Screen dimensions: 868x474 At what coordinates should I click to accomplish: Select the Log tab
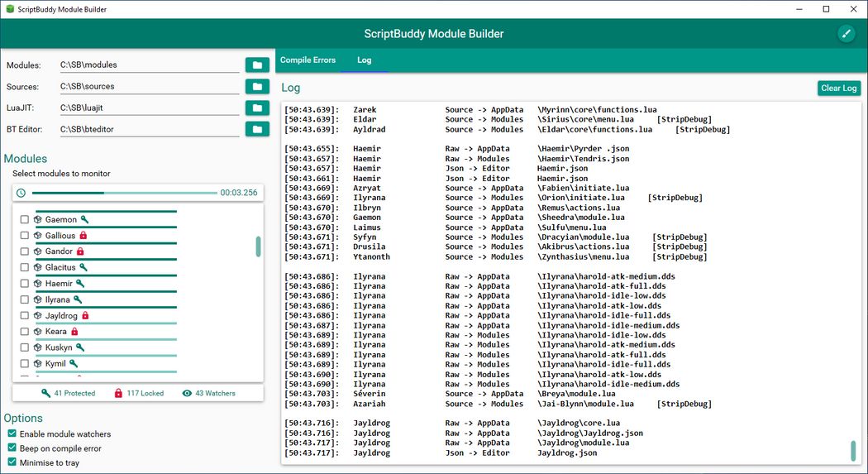click(364, 60)
